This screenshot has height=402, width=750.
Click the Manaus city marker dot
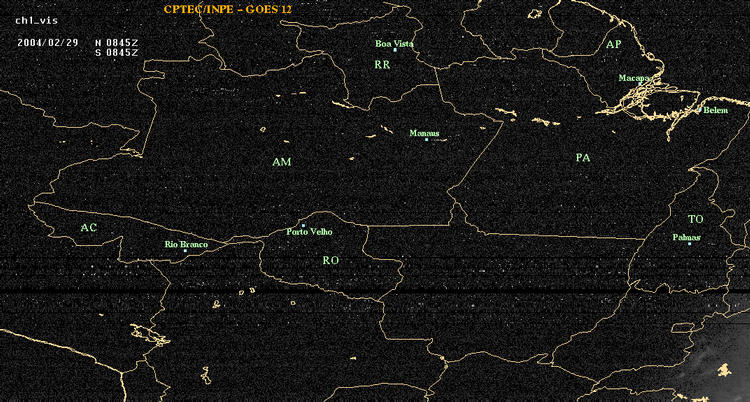pos(427,139)
